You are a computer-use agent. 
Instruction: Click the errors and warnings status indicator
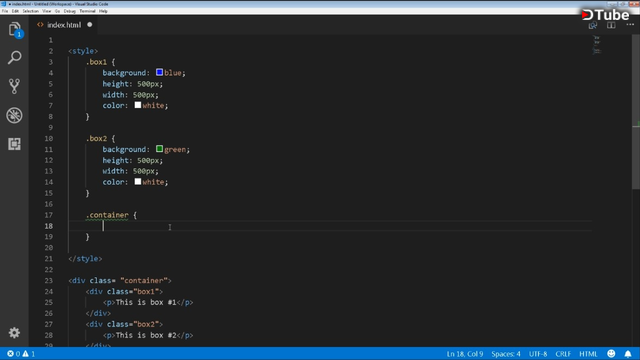tap(21, 354)
